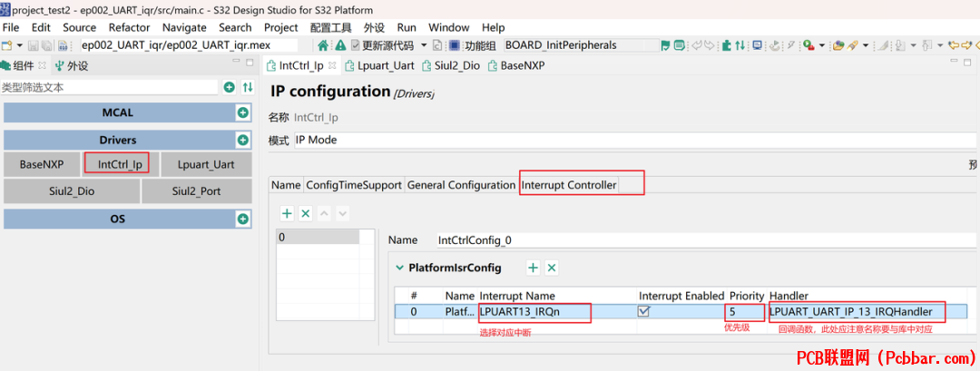Open the dropdown arrow beside New icon
The width and height of the screenshot is (980, 371).
(x=19, y=45)
